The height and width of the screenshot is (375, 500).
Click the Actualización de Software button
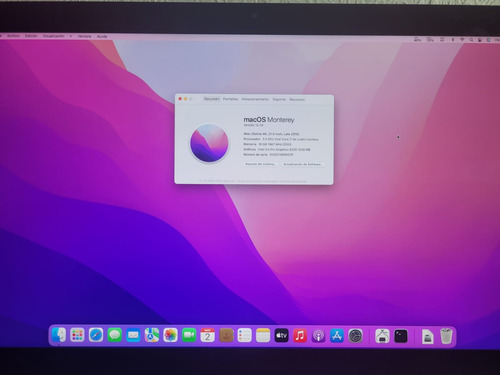tap(302, 164)
